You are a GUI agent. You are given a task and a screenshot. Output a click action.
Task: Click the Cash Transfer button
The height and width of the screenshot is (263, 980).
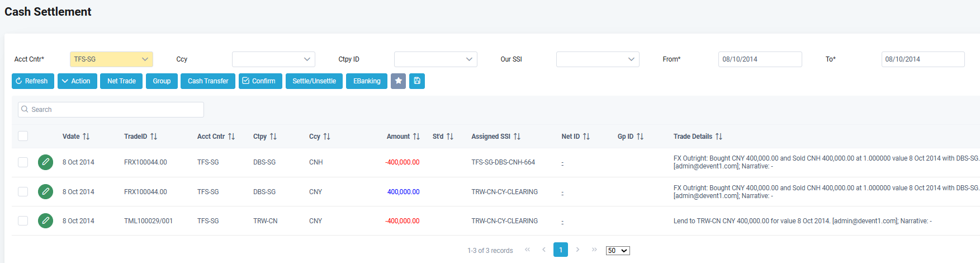tap(208, 81)
